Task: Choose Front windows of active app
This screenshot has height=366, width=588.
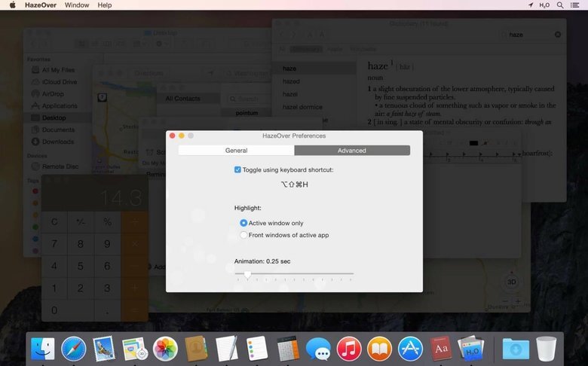Action: [x=243, y=235]
